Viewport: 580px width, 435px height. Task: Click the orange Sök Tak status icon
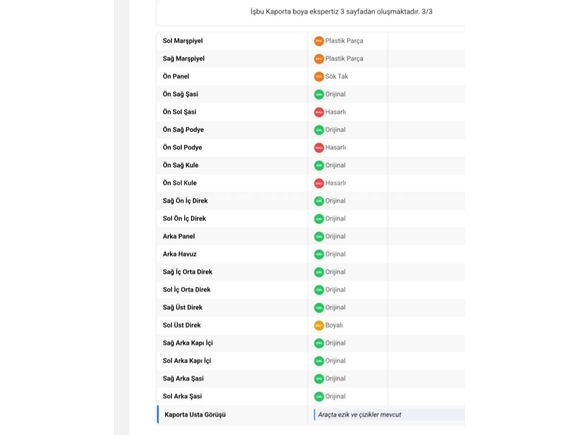coord(318,77)
